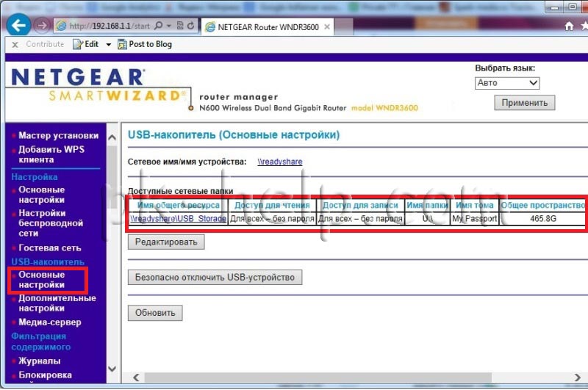This screenshot has height=390, width=588.
Task: Open Мастер установки in sidebar
Action: [59, 135]
